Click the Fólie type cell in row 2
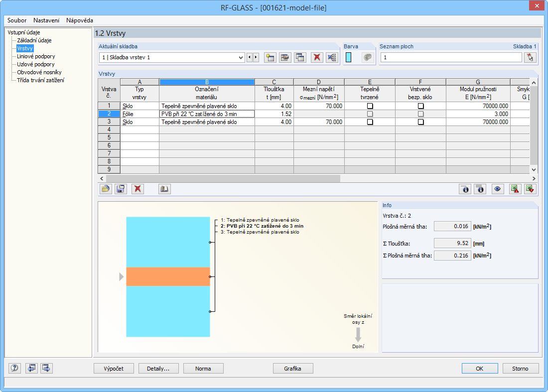Viewport: 548px width, 392px height. [140, 114]
